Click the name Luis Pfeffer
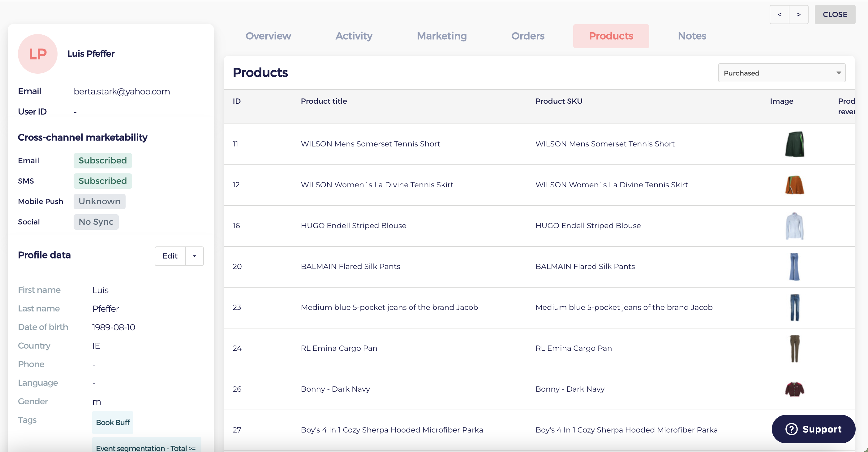 point(91,54)
